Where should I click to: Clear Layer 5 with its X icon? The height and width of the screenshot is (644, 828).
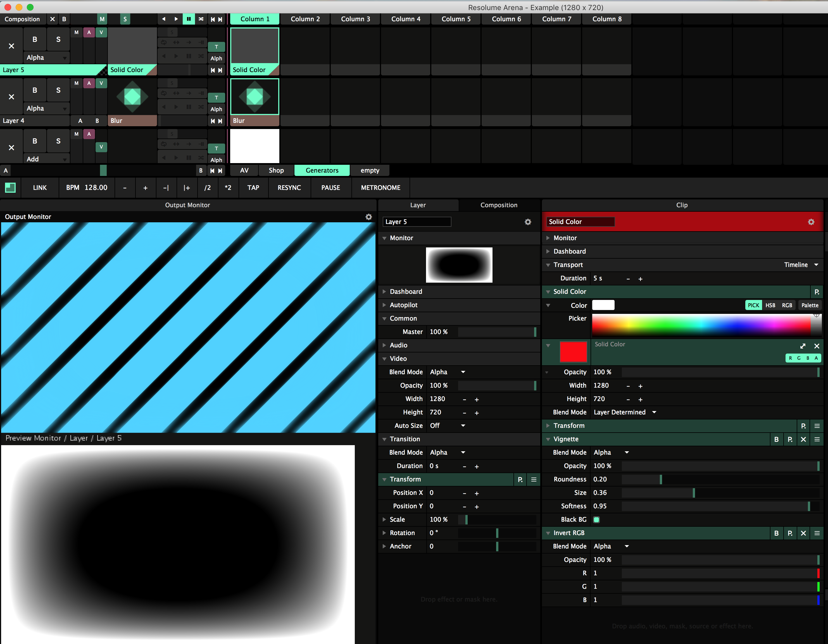[x=11, y=46]
